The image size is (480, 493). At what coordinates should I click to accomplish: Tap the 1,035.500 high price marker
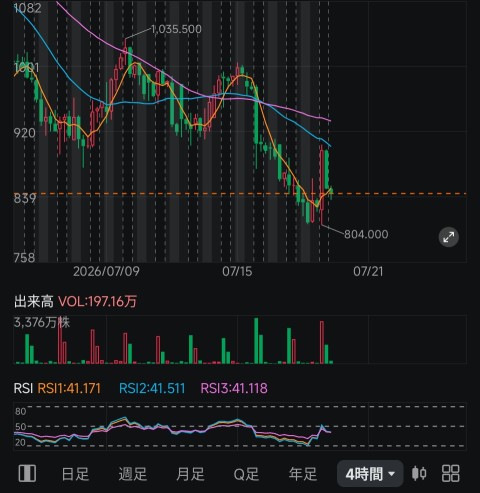[x=176, y=29]
